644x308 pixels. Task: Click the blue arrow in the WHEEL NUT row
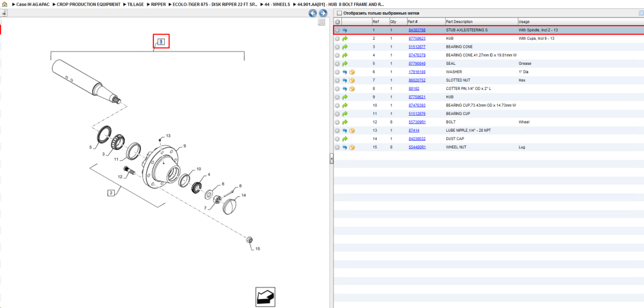tap(345, 147)
